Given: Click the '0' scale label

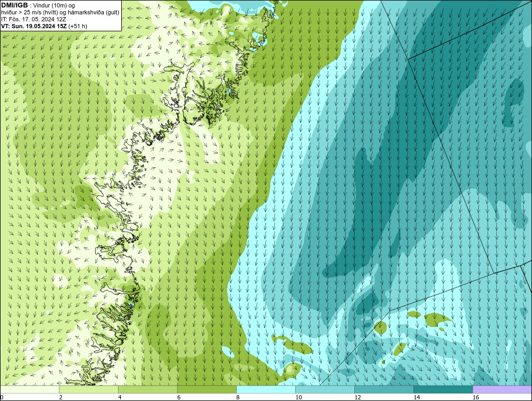Looking at the screenshot, I should pyautogui.click(x=2, y=397).
